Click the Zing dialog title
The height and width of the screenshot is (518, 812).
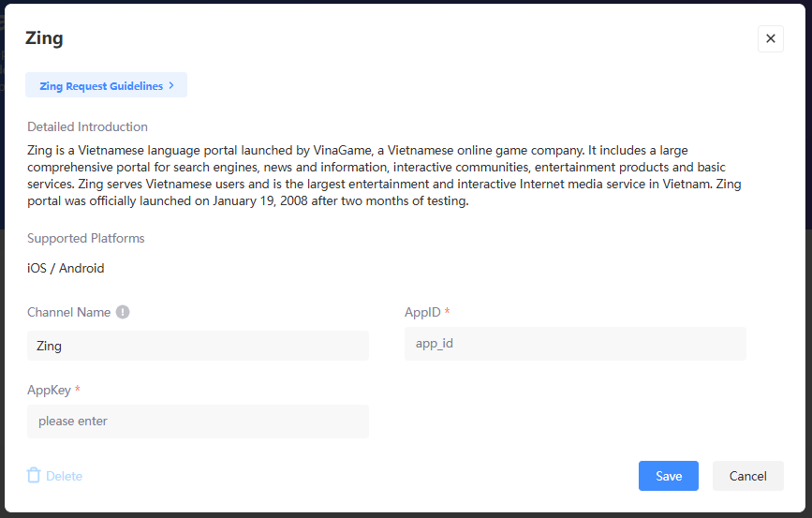pos(44,38)
